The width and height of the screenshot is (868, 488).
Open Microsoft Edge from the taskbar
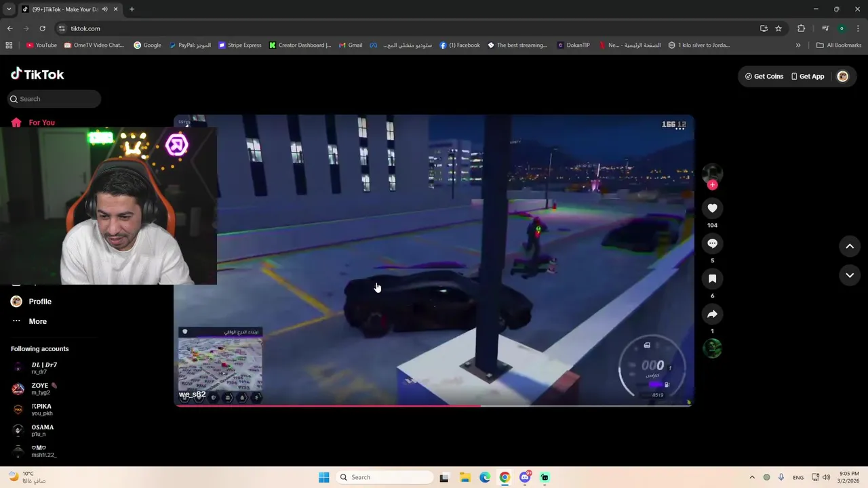485,477
